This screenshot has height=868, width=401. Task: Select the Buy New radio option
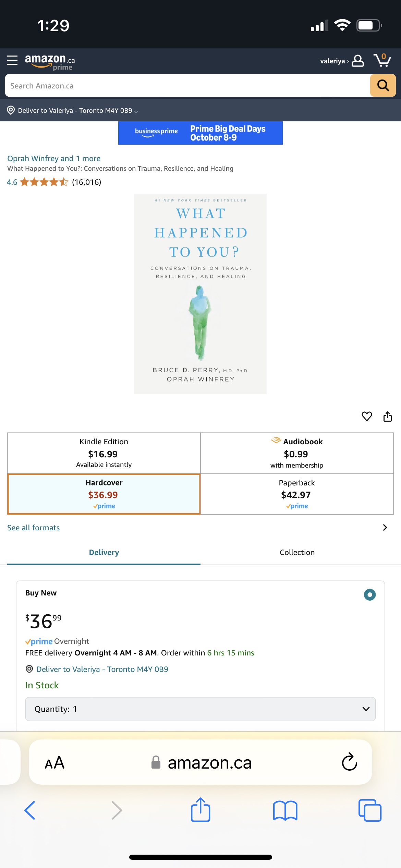[369, 594]
